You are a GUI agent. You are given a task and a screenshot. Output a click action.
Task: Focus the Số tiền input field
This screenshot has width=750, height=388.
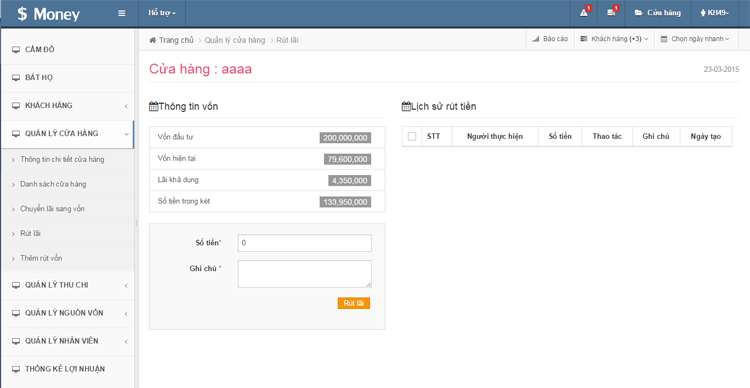[x=305, y=243]
